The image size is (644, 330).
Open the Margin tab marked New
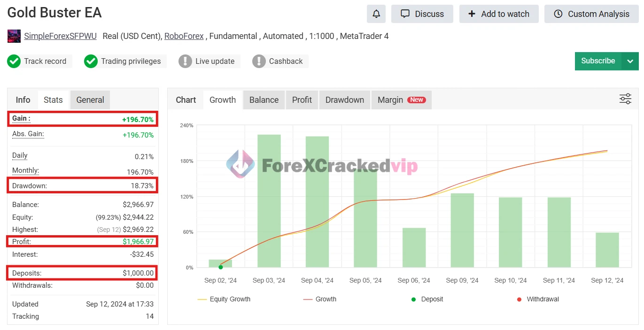[401, 100]
